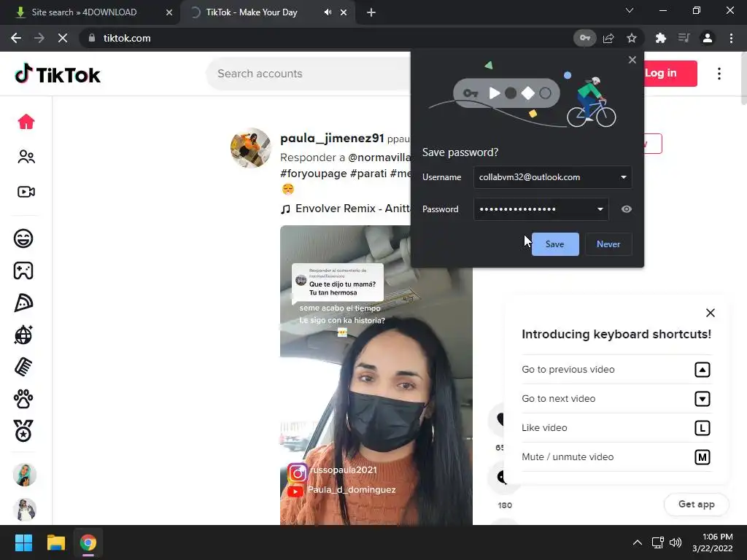View site information via lock icon
The image size is (747, 560).
click(92, 38)
